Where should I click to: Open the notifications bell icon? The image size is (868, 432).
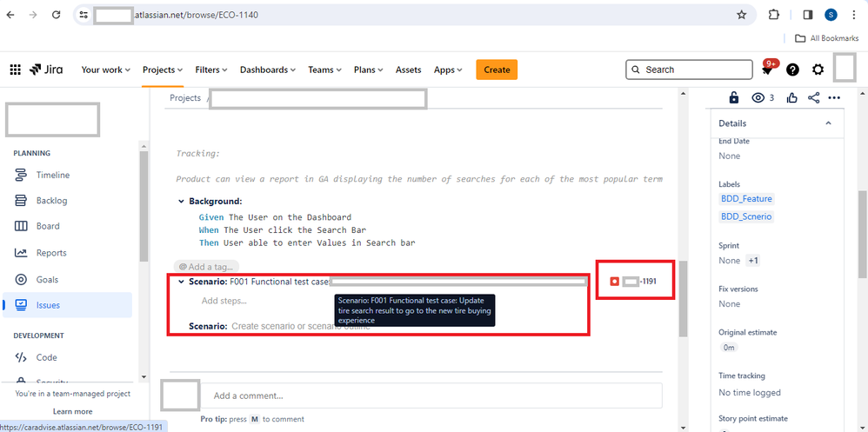click(x=767, y=70)
